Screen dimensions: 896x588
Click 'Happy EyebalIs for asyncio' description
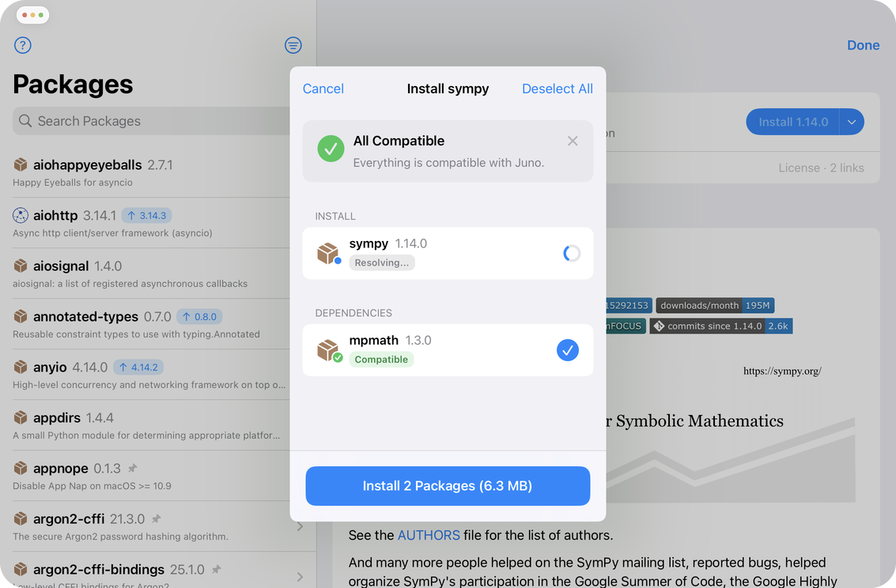(73, 183)
